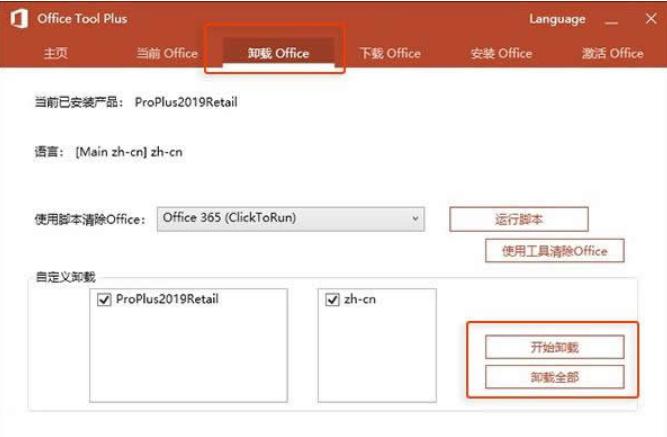Open the 主页 tab

(x=55, y=53)
